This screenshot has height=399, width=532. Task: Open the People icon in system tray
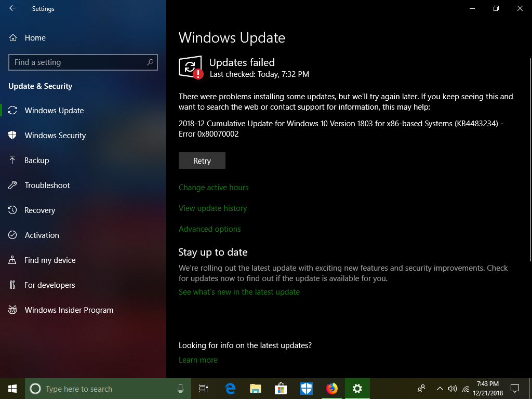pos(421,389)
